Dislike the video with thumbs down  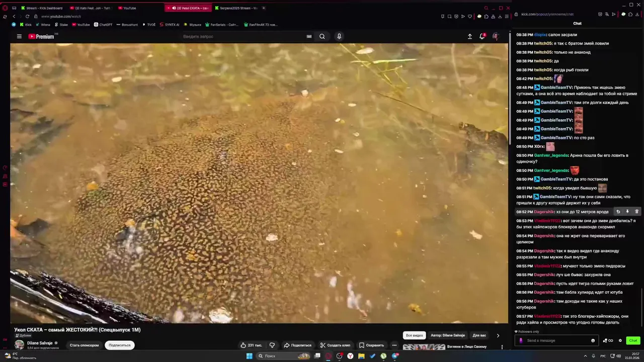pos(272,345)
